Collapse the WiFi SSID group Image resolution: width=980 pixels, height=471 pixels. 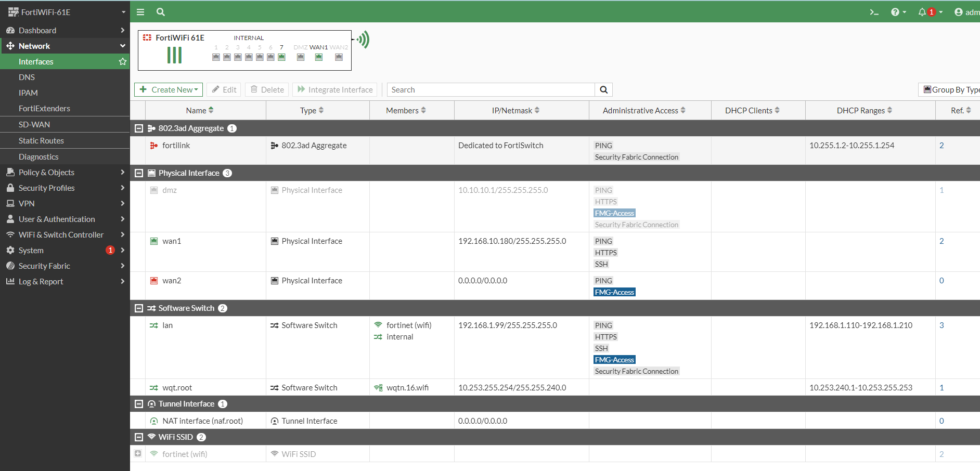coord(139,437)
